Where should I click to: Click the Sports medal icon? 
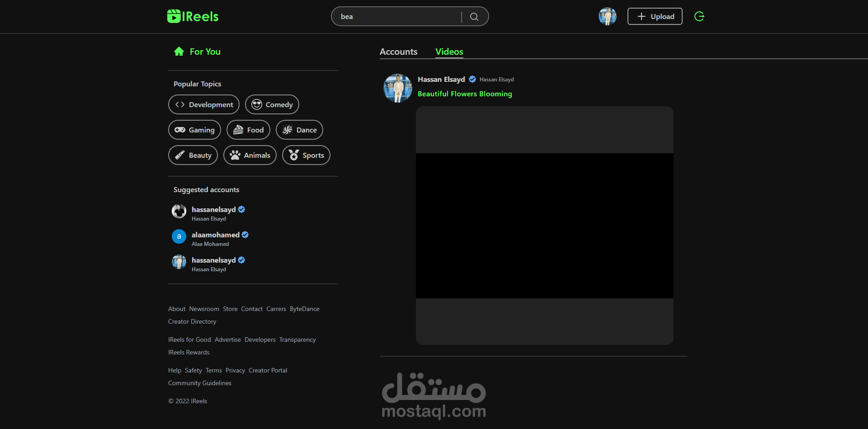click(294, 155)
